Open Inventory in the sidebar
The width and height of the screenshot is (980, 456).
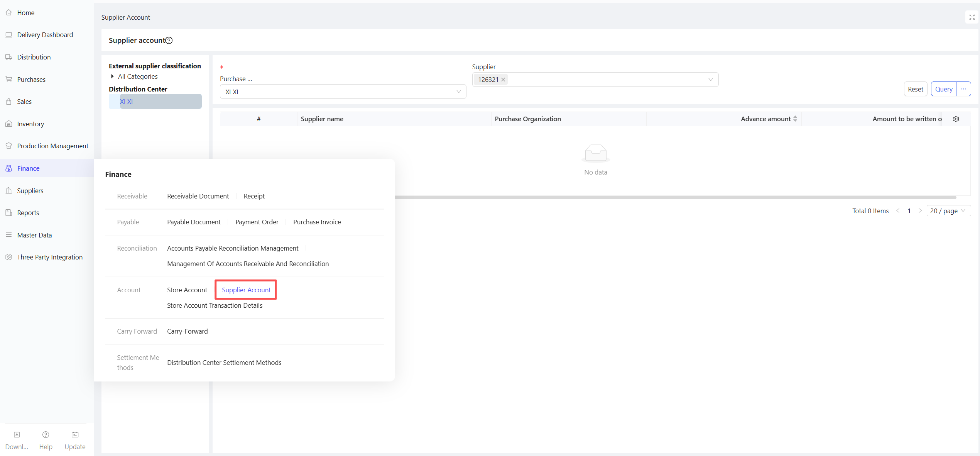pyautogui.click(x=30, y=124)
